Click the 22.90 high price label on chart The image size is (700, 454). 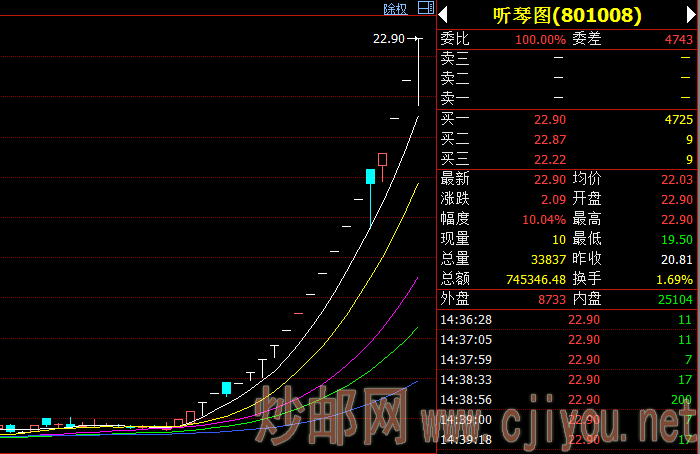388,39
